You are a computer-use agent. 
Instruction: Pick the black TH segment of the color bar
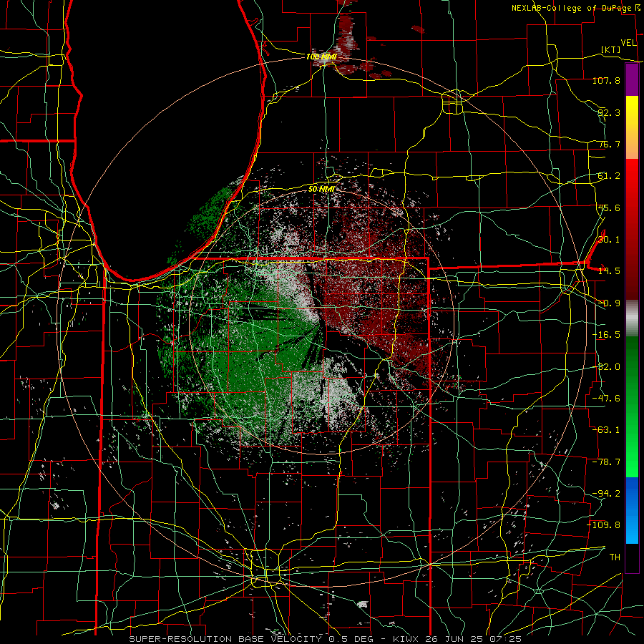tap(632, 557)
